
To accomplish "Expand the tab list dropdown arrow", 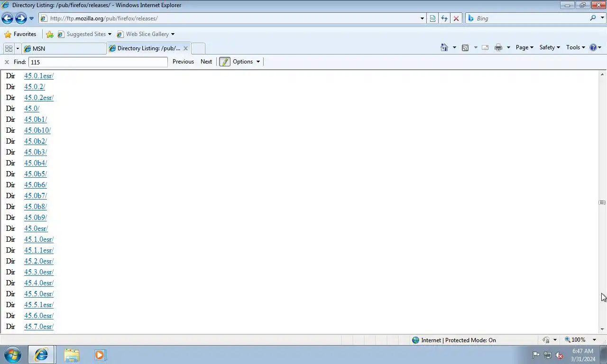I will point(18,48).
